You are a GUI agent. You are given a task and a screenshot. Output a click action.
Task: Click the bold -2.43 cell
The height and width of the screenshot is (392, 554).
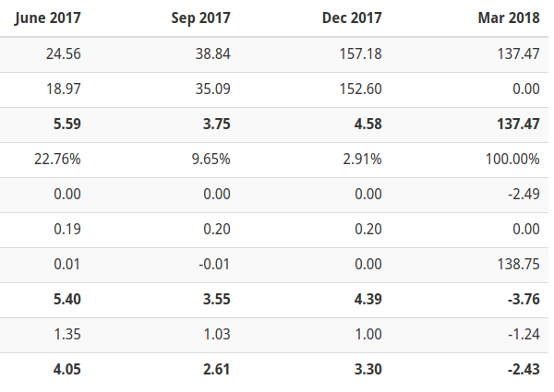coord(524,370)
